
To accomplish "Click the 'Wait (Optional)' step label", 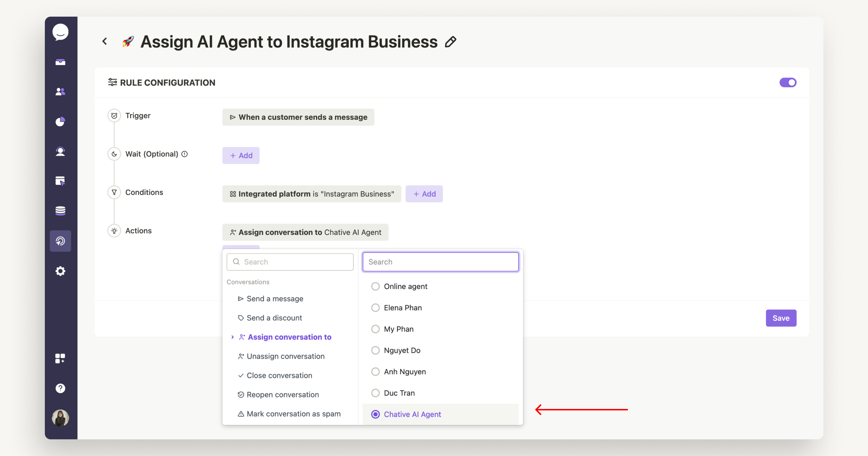I will [x=152, y=154].
